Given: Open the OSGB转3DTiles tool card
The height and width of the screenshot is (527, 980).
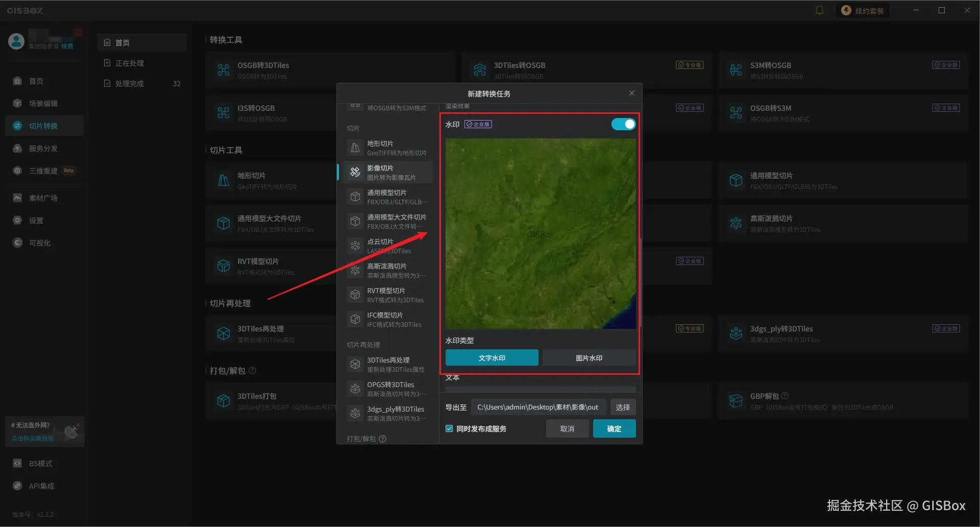Looking at the screenshot, I should (330, 70).
